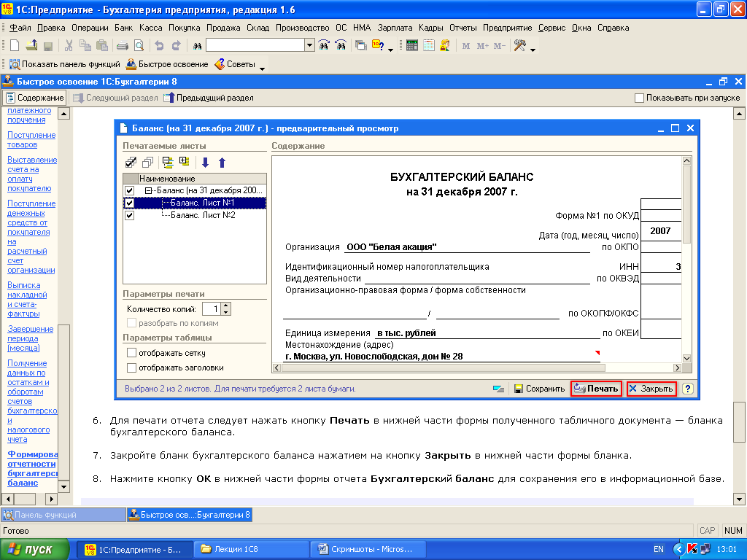
Task: Click the Redo arrow icon
Action: (176, 46)
